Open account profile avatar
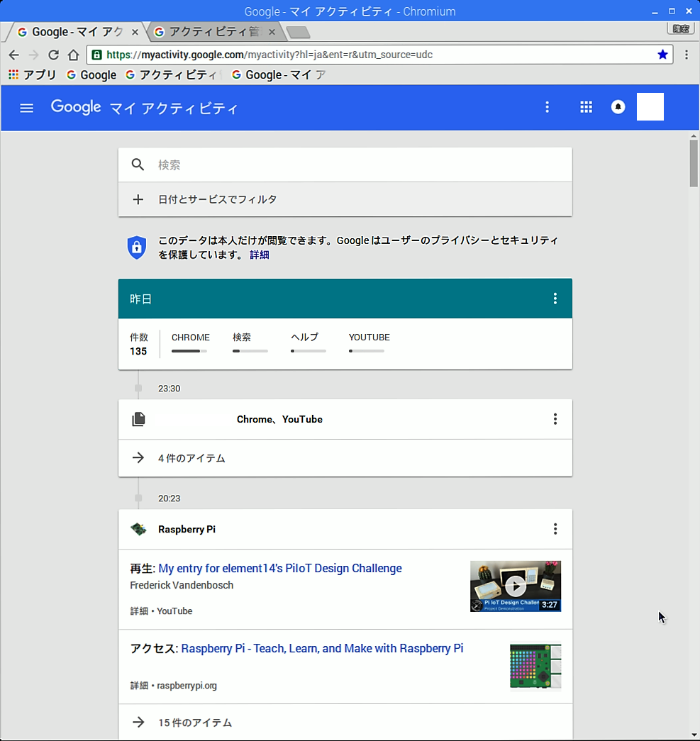 [x=650, y=107]
